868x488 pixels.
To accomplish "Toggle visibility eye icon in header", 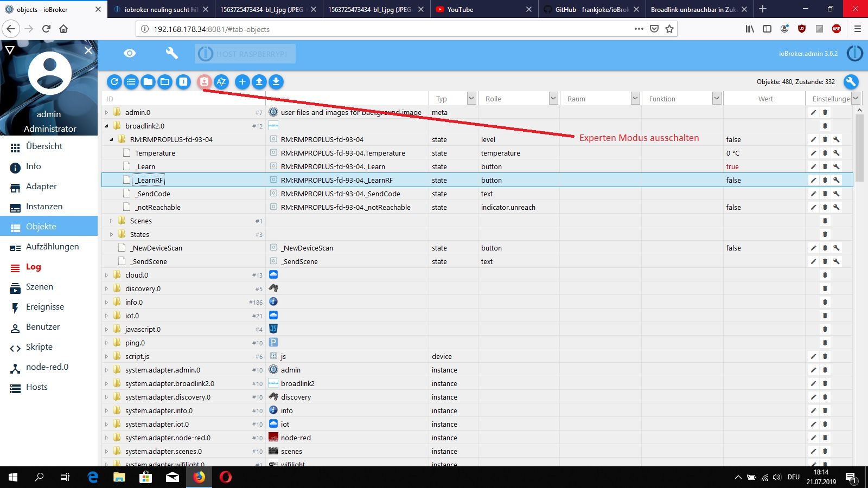I will click(130, 53).
